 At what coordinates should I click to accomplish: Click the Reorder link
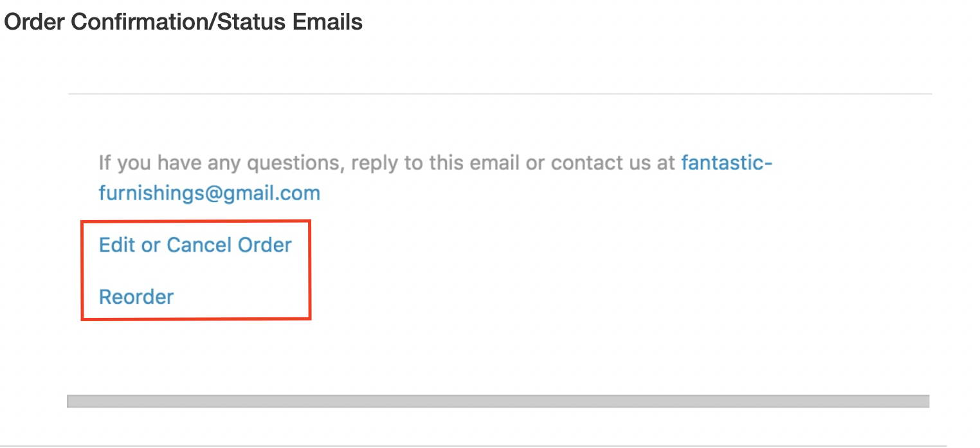pos(136,297)
